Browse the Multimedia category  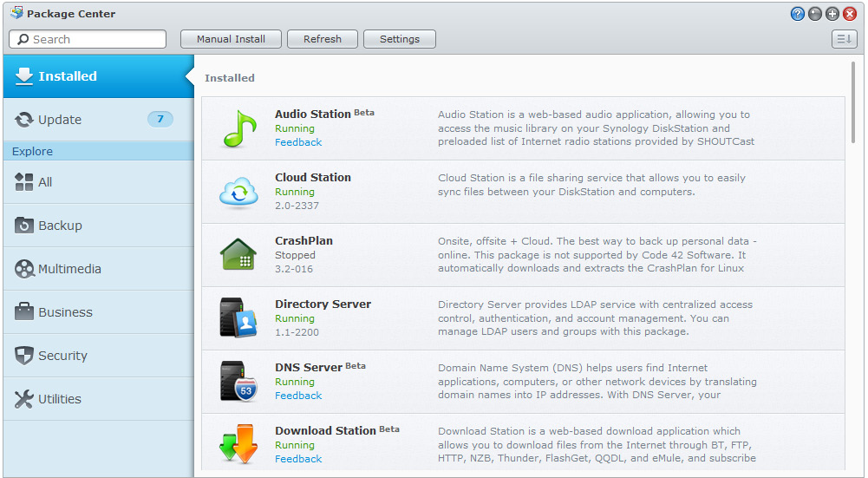[99, 269]
